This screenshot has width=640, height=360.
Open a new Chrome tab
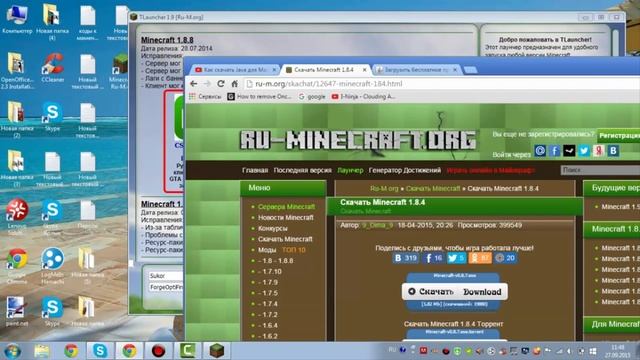pos(471,70)
